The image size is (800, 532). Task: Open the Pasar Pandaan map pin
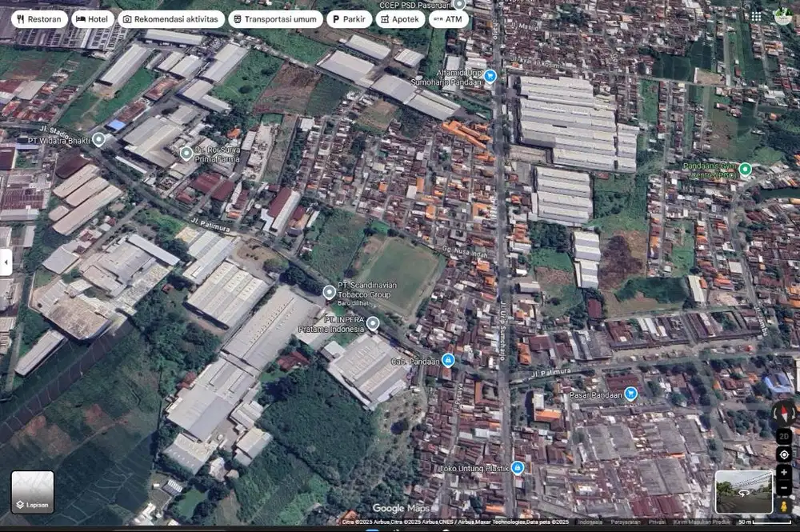[633, 393]
